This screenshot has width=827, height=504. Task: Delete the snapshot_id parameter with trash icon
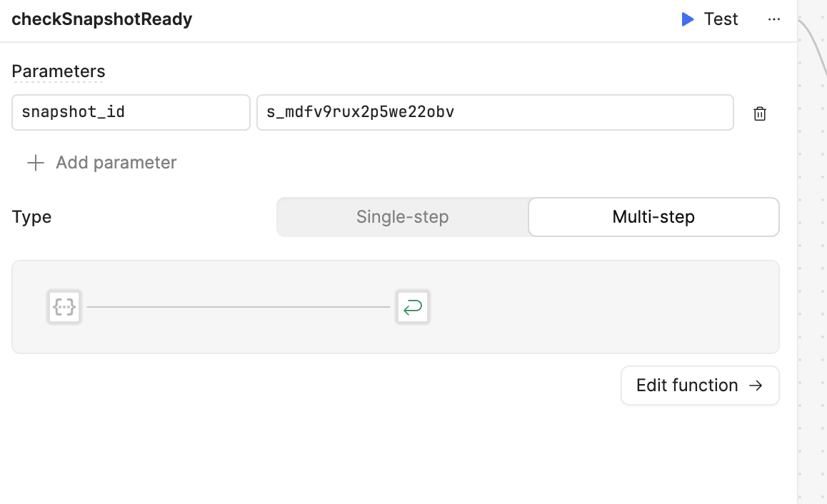click(x=759, y=114)
